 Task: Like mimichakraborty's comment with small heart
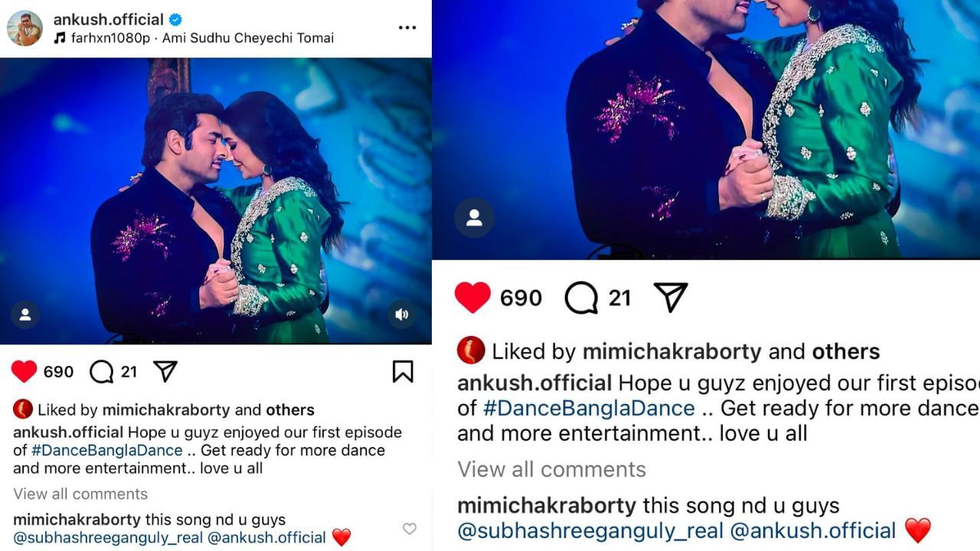410,529
